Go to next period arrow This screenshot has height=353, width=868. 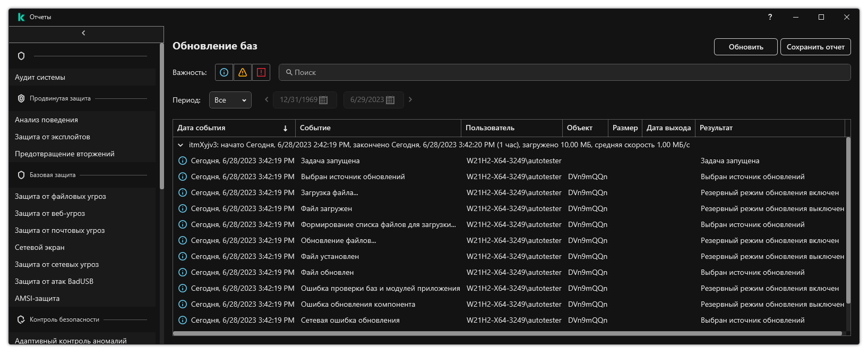410,99
